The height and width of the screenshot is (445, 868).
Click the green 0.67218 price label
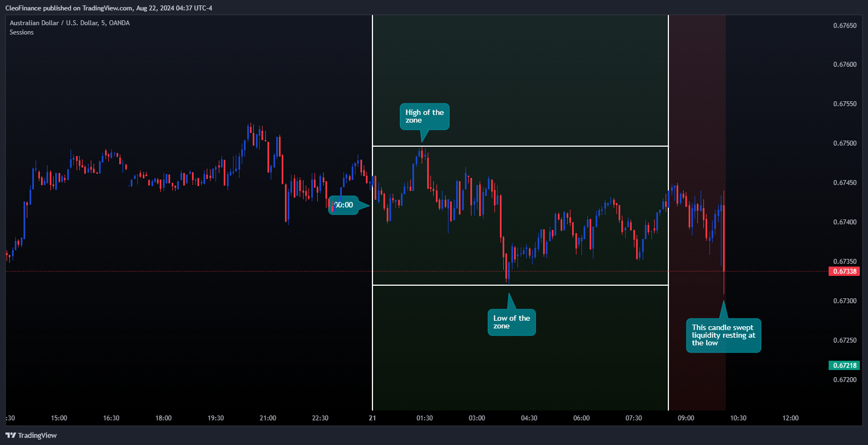point(844,366)
